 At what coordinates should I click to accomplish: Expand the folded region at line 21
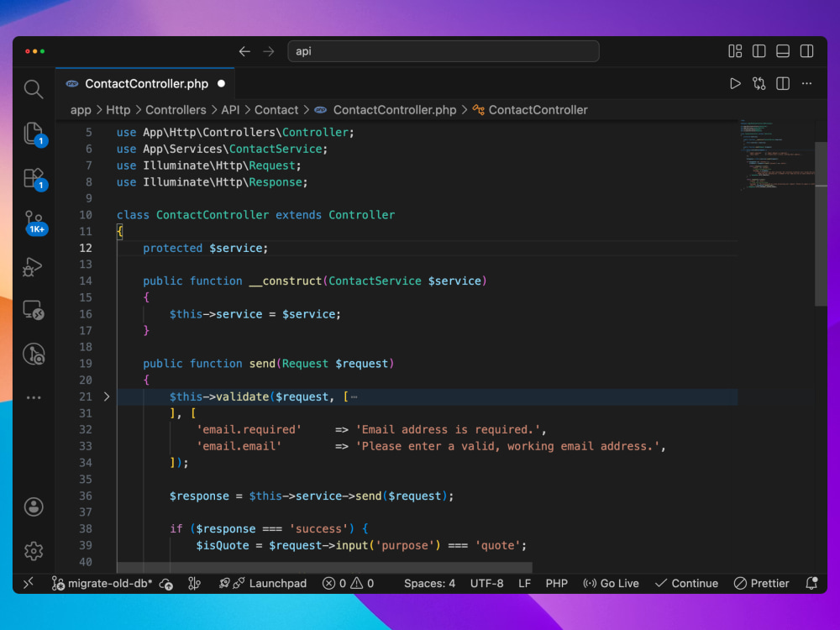107,396
